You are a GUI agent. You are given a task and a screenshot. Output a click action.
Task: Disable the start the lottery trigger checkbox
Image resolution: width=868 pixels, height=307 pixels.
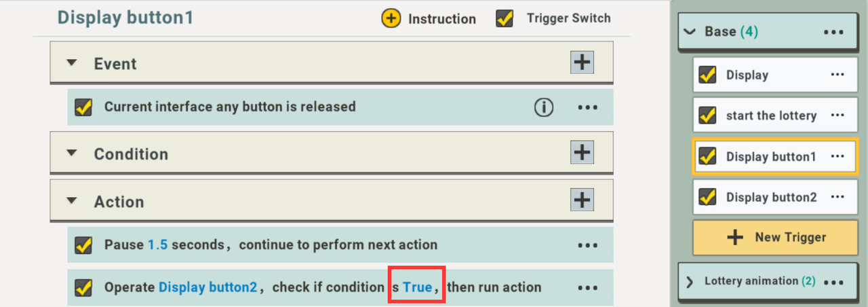708,115
